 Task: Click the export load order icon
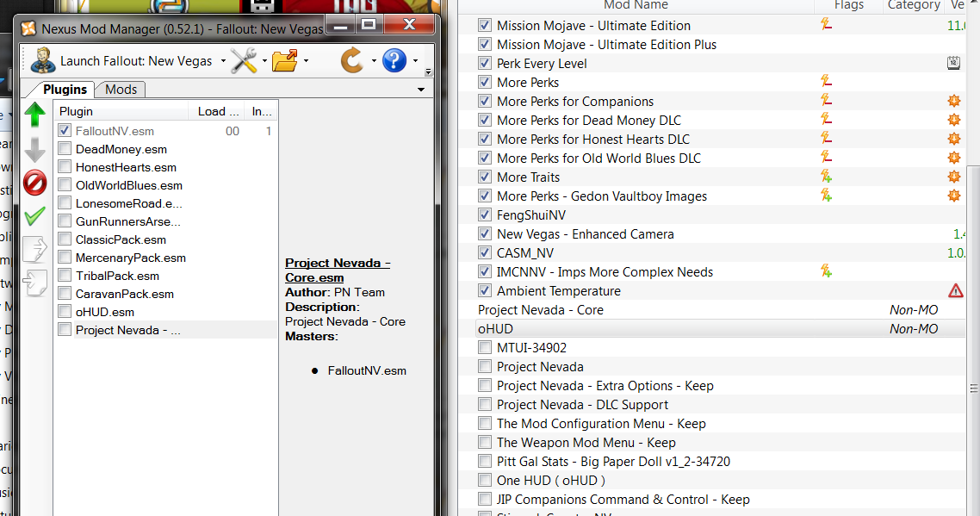click(x=35, y=249)
